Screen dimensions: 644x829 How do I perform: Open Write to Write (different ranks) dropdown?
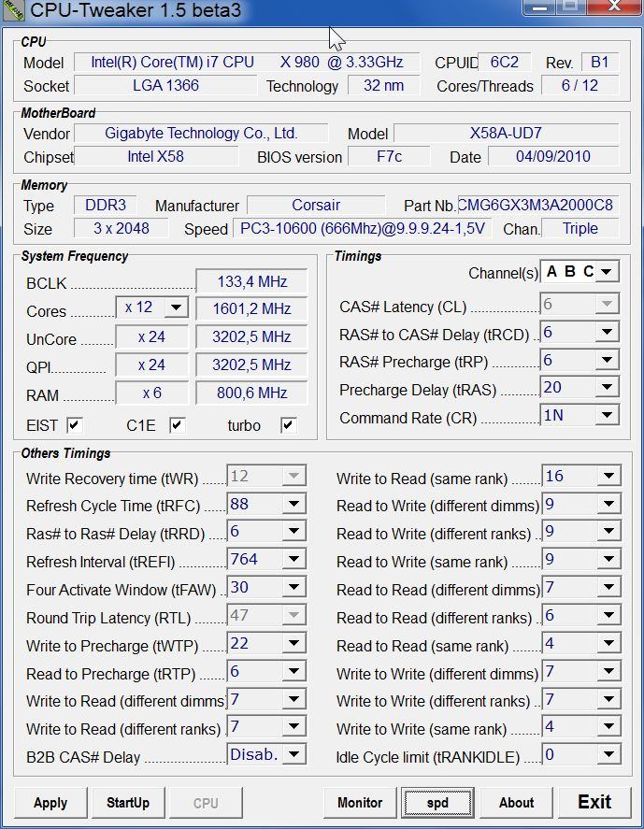pyautogui.click(x=581, y=699)
